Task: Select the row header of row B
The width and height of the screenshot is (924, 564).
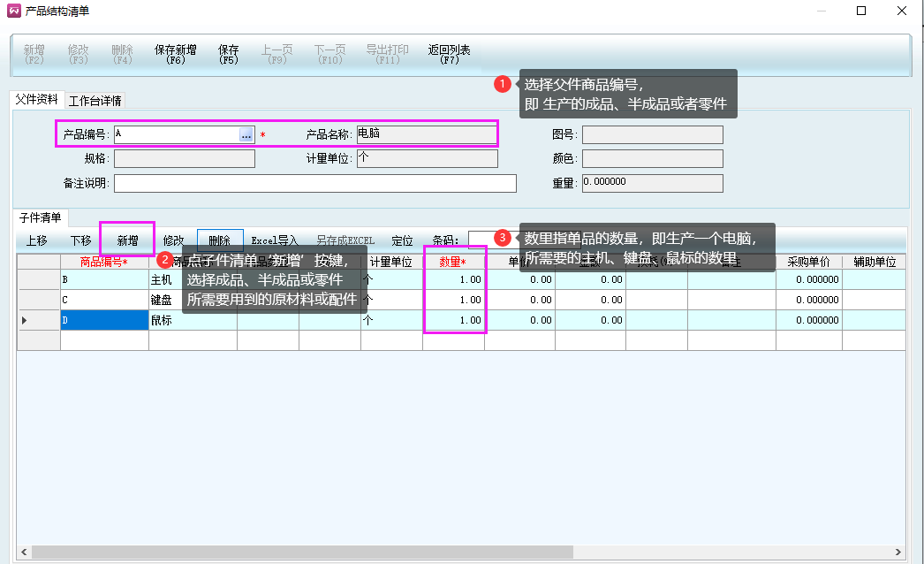Action: click(39, 279)
